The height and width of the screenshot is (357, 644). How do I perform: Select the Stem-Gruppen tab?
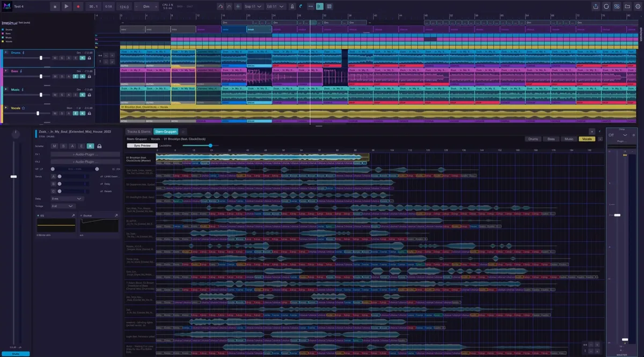[x=166, y=132]
